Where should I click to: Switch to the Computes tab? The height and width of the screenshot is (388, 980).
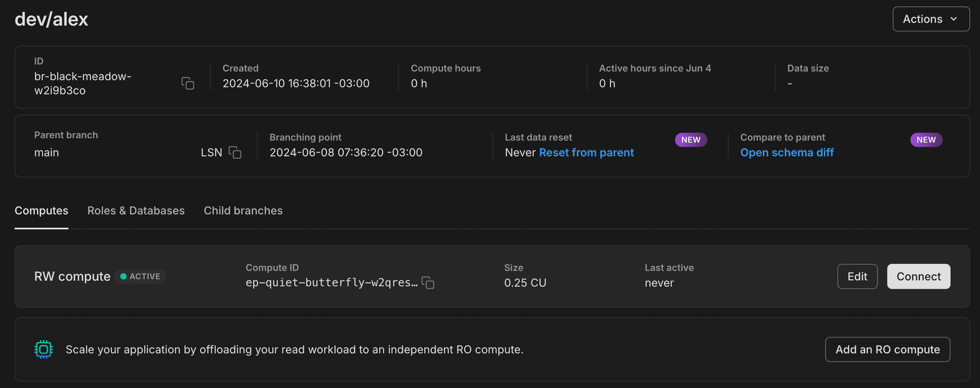tap(41, 211)
